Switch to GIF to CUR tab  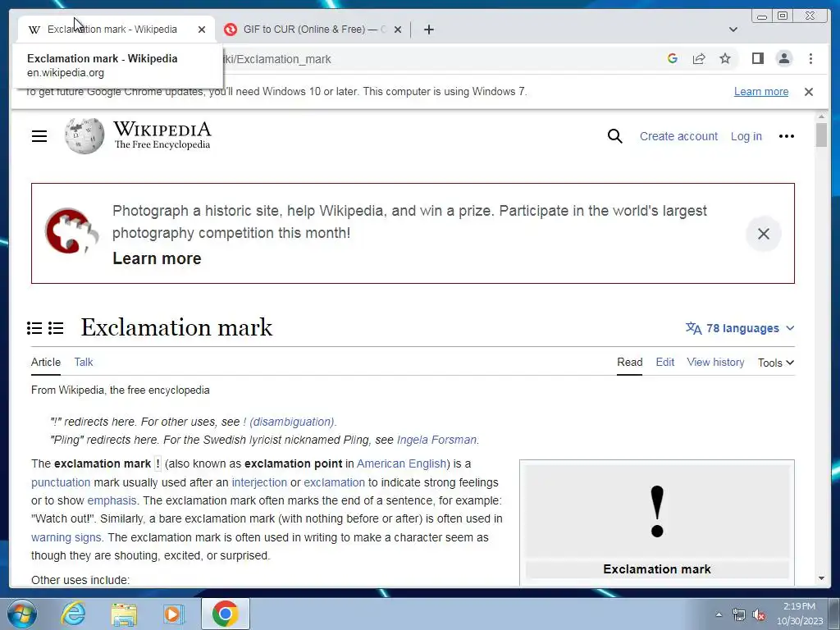(313, 30)
